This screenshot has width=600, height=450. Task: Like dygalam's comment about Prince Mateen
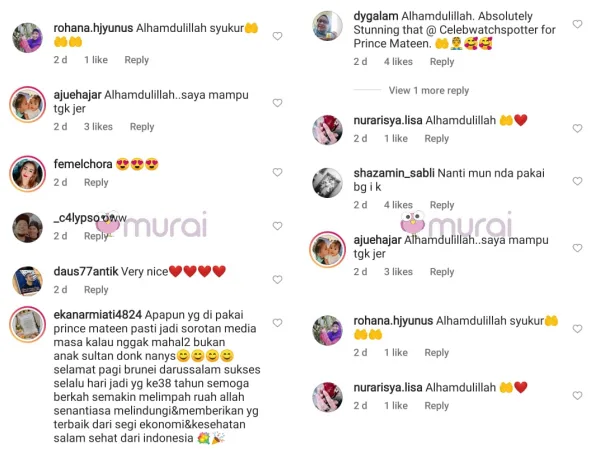click(577, 24)
